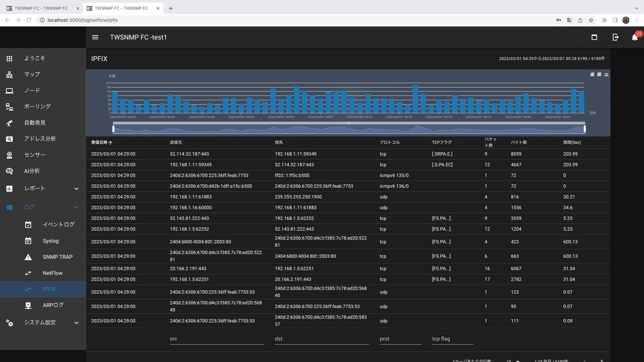Screen dimensions: 644x362
Task: Click the time range slider below the chart
Action: [x=349, y=128]
